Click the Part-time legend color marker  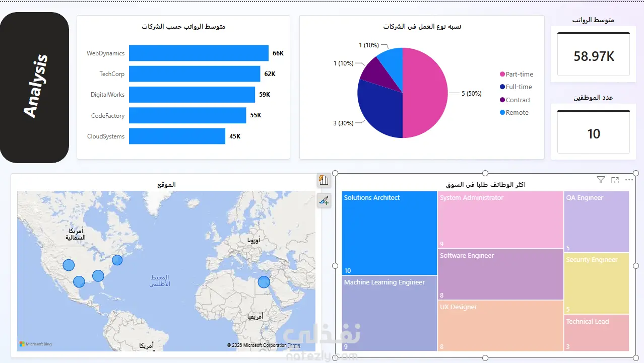tap(502, 75)
